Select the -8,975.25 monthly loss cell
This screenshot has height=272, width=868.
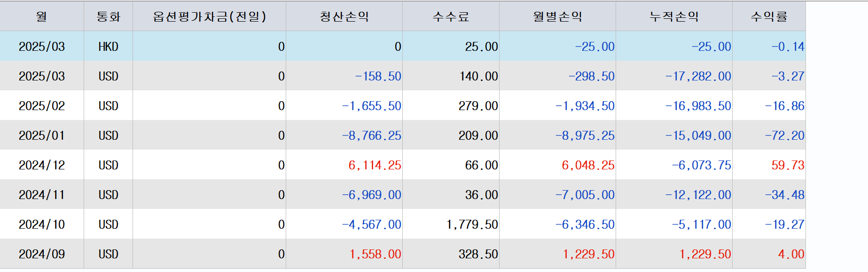coord(557,135)
